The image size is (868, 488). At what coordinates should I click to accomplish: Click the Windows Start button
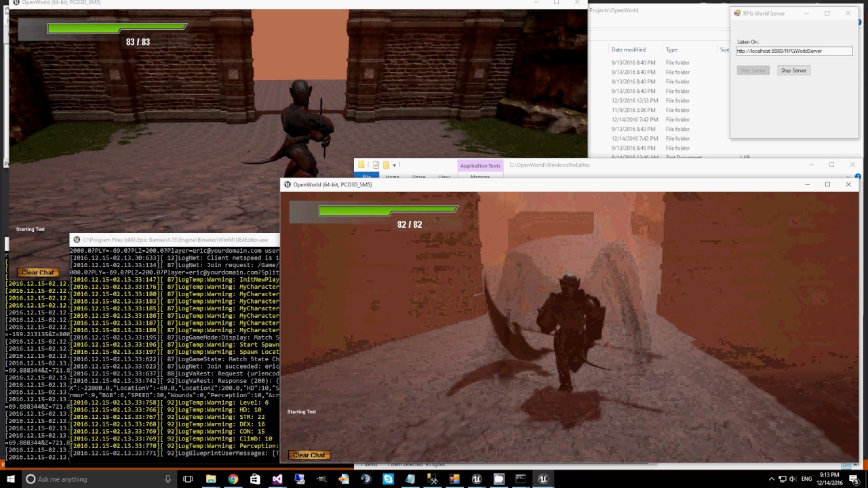point(11,479)
